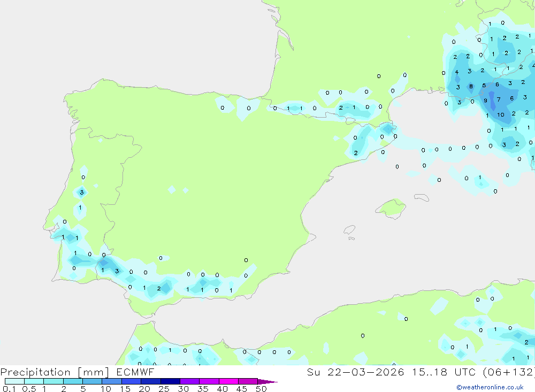
Task: Click the 35–40 mm violet legend swatch
Action: click(x=209, y=381)
